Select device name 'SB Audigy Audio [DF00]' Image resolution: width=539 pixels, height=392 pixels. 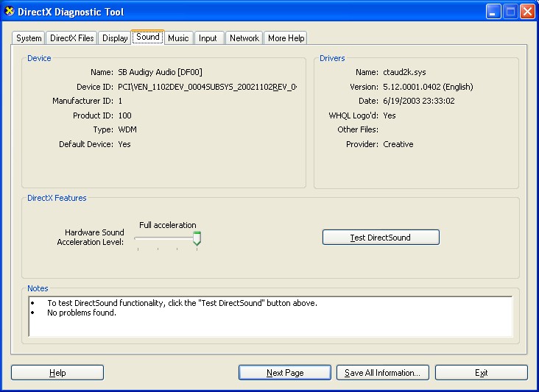[161, 72]
